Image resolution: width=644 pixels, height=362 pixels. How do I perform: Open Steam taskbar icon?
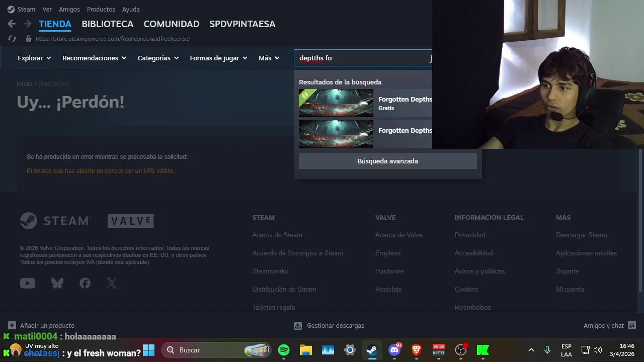pyautogui.click(x=372, y=350)
